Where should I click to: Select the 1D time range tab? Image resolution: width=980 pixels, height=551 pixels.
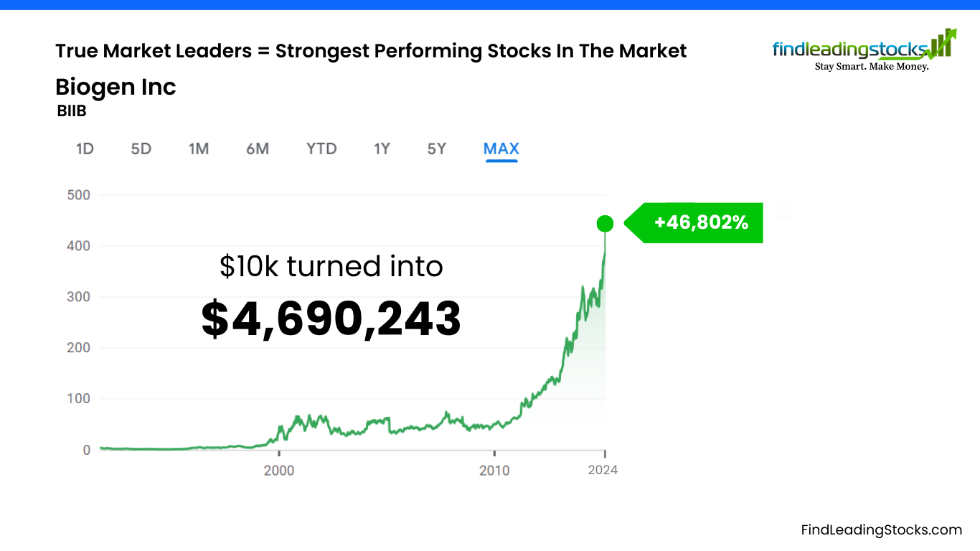point(85,149)
